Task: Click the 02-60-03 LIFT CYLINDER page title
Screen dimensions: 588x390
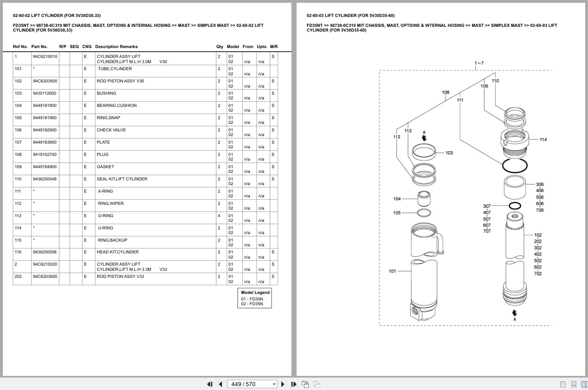Action: (350, 16)
